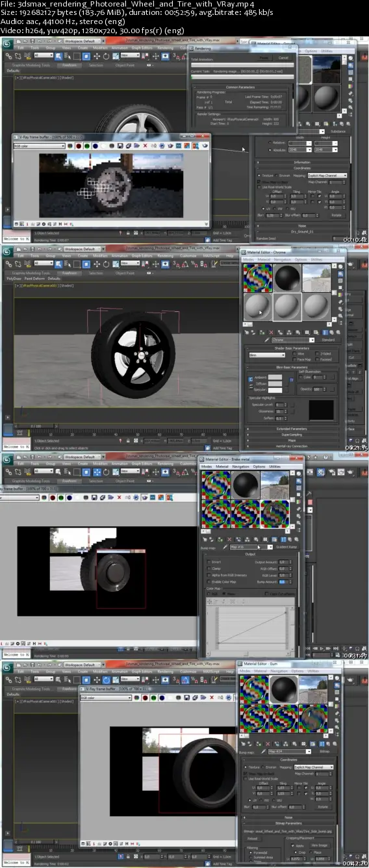Image resolution: width=369 pixels, height=868 pixels.
Task: Select Mono radio under Color Map, Brake metal editor
Action: point(223,594)
